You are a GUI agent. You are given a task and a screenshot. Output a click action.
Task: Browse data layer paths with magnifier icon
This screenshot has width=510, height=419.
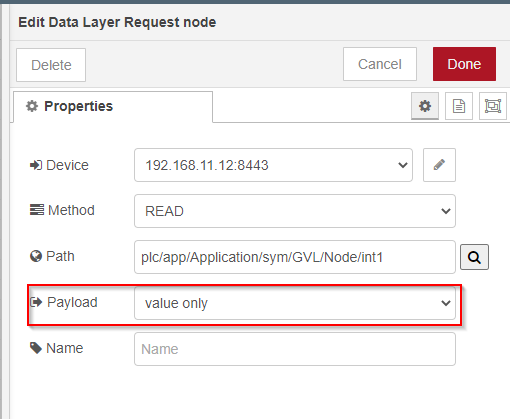[x=474, y=257]
